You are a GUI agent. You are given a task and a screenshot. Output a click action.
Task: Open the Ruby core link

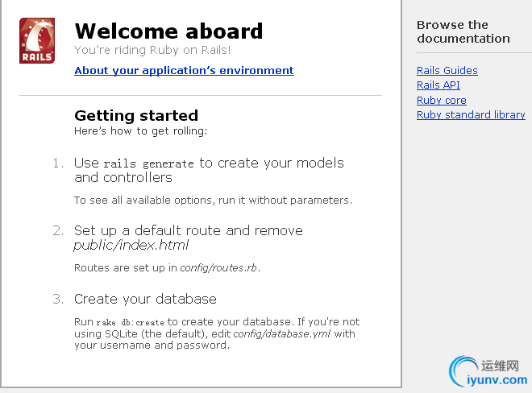[441, 101]
